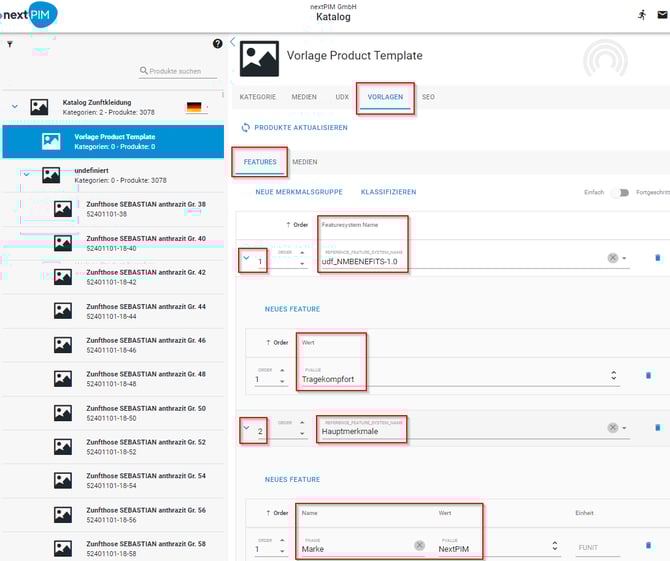Click the Katalog Zunftkleidung image icon

[39, 107]
